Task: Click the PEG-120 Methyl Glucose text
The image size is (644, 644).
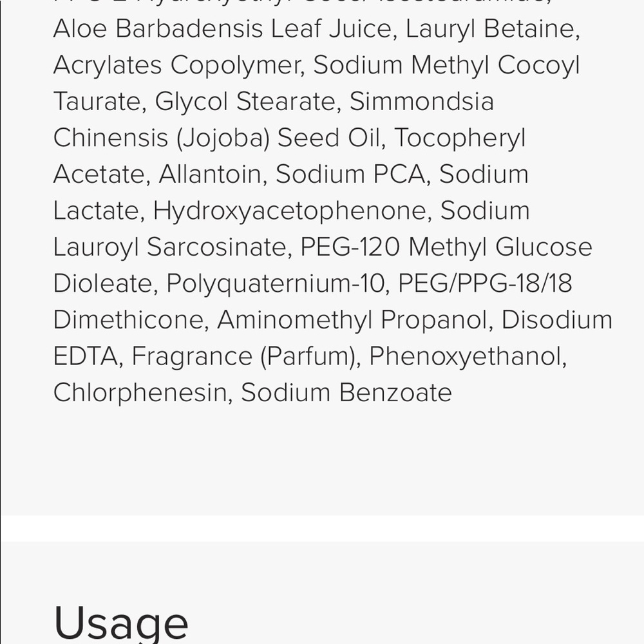Action: point(446,247)
